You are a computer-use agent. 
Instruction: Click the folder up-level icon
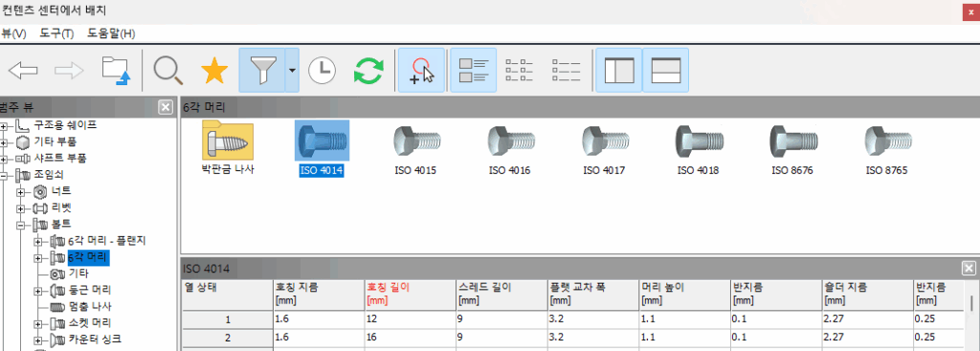pos(116,71)
